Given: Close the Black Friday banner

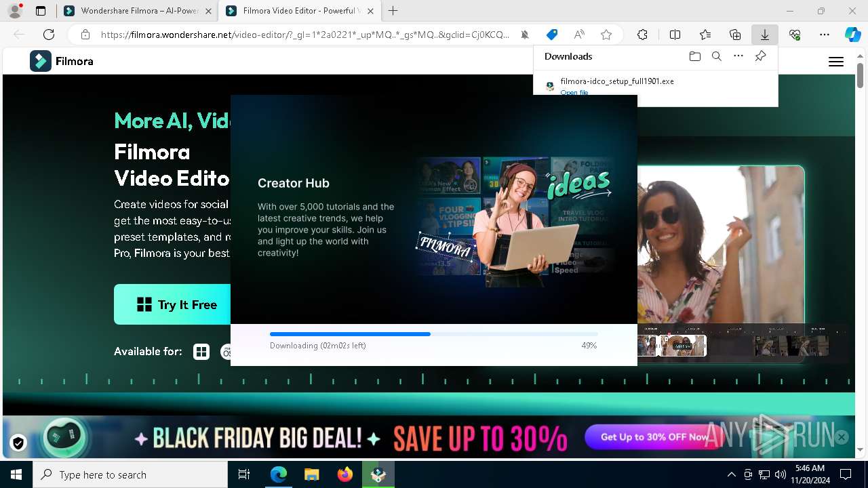Looking at the screenshot, I should click(842, 437).
